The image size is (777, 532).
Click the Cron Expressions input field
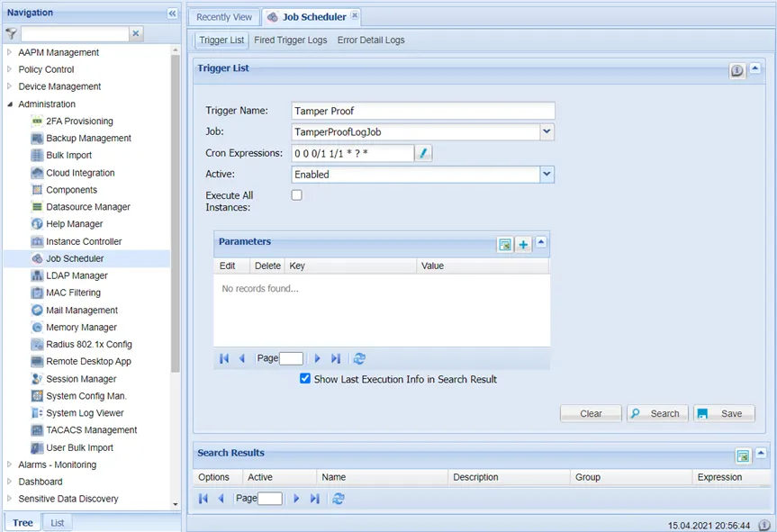353,153
